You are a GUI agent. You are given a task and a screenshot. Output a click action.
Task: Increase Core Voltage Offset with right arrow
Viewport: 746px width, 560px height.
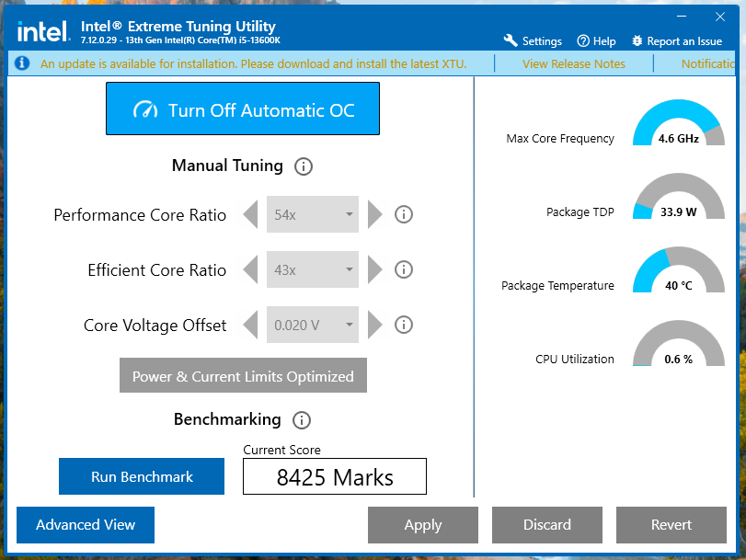374,326
